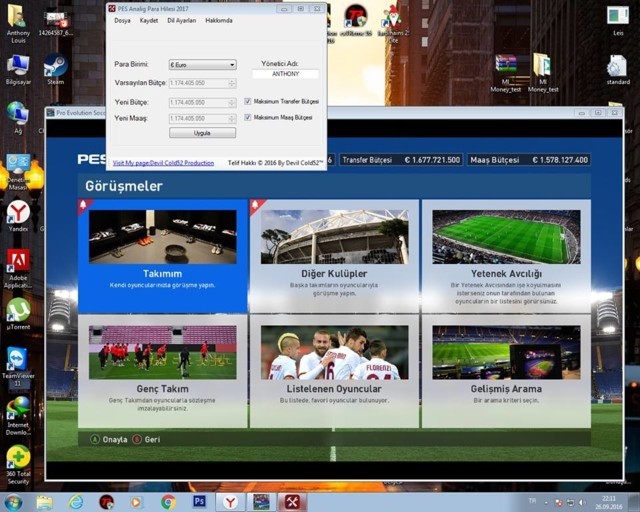Open the Dosya menu
Viewport: 640px width, 512px height.
[122, 20]
